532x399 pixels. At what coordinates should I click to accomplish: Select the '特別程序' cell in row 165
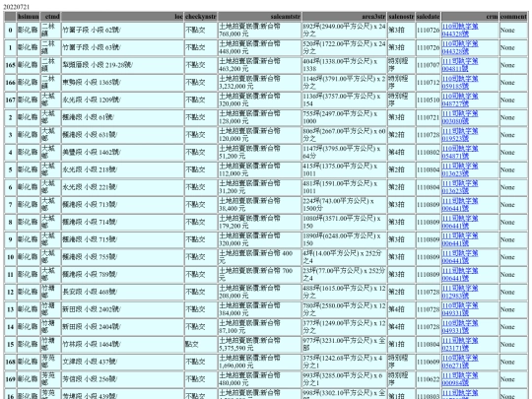[x=401, y=65]
